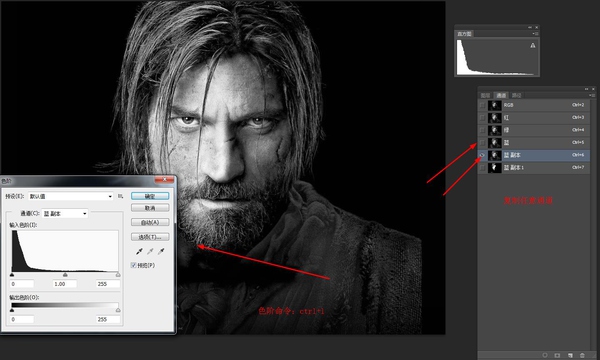The image size is (600, 360).
Task: Toggle visibility of Green channel (Ctrl+4)
Action: pyautogui.click(x=483, y=130)
